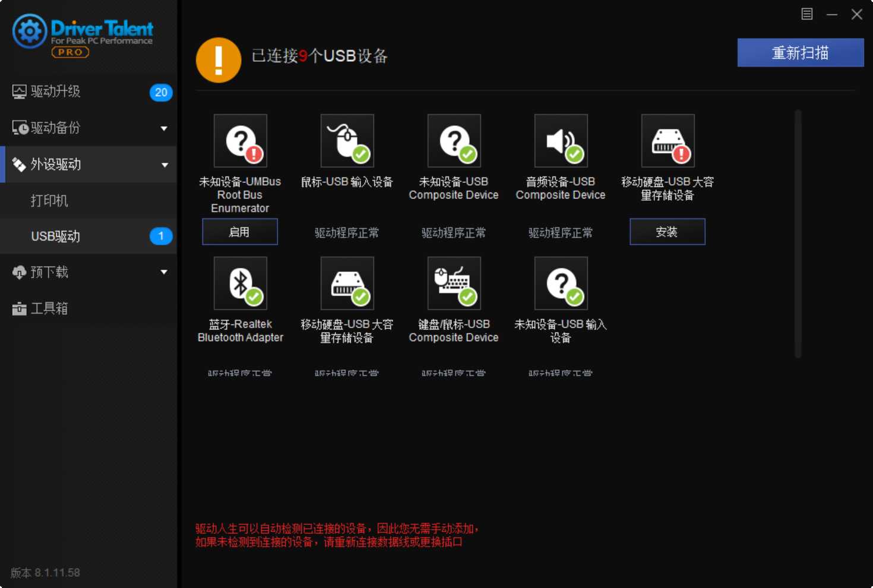Viewport: 873px width, 588px height.
Task: Minimize the Driver Talent window
Action: [x=832, y=14]
